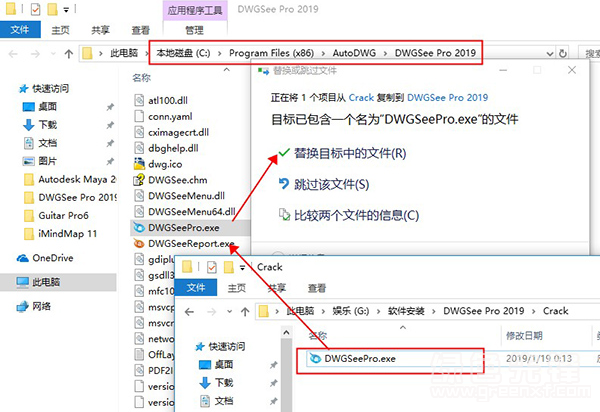Viewport: 600px width, 412px height.
Task: Close the 替换或跳过文件 dialog
Action: [572, 70]
